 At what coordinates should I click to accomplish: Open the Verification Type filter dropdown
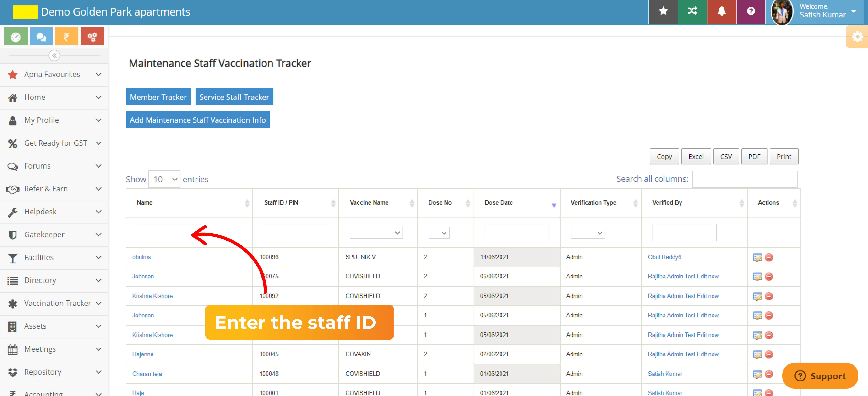588,233
